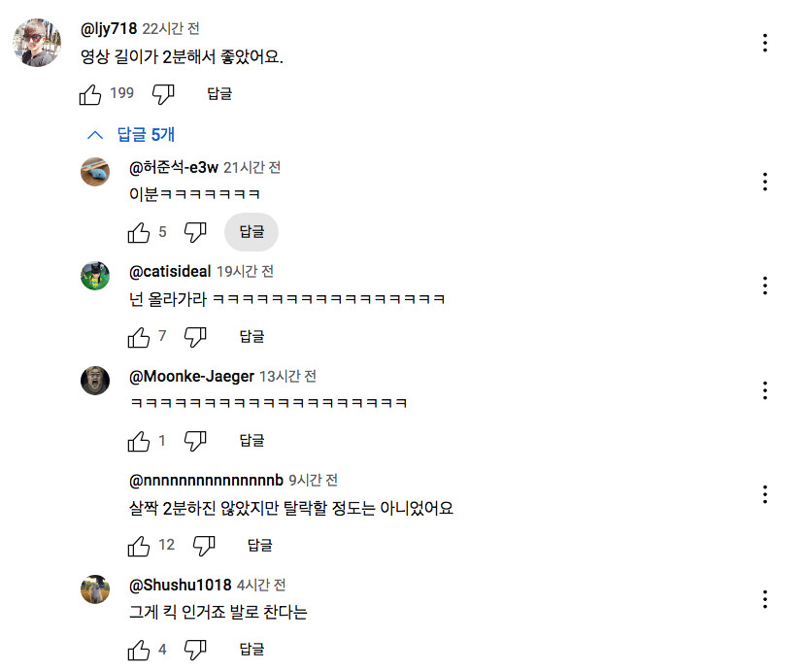
Task: Open more options for @nnnnnnnnnnnnnnnb's reply
Action: coord(765,494)
